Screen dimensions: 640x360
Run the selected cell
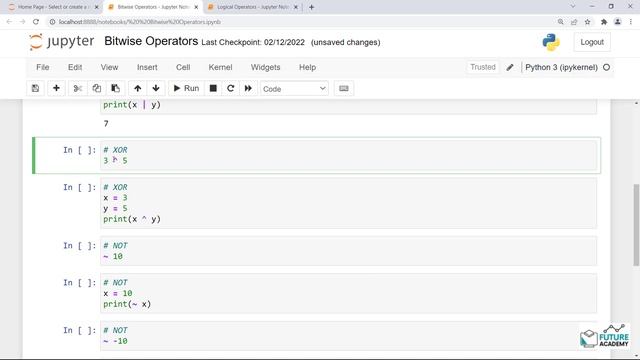[x=186, y=89]
